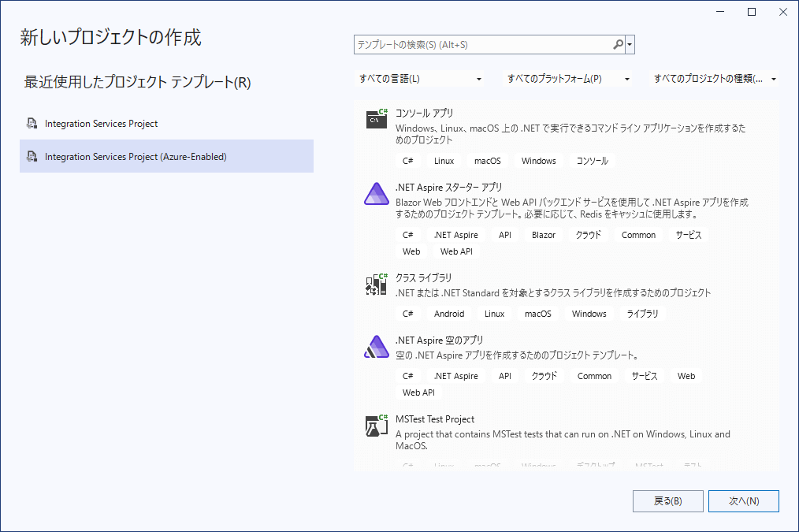Open the すべてのプロジェクトの種類 project type dropdown

click(715, 79)
